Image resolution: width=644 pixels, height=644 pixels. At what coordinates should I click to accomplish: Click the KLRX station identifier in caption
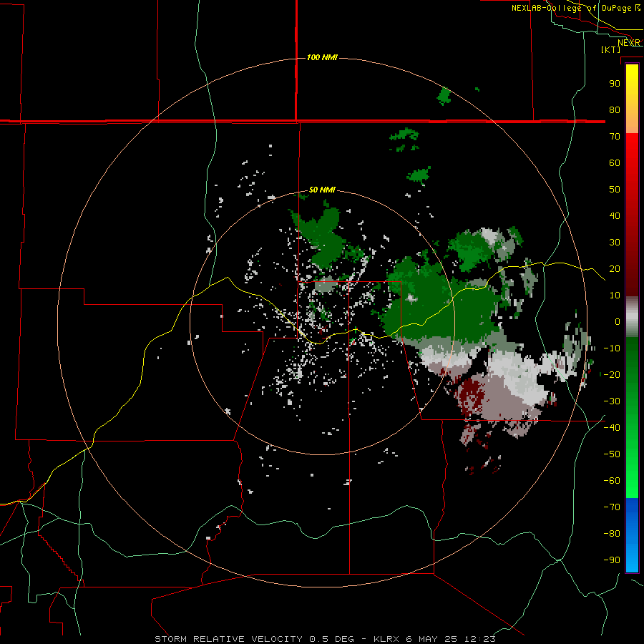coord(387,639)
